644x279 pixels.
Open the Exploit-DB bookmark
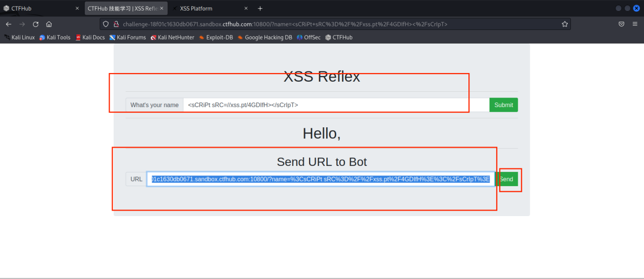point(216,37)
